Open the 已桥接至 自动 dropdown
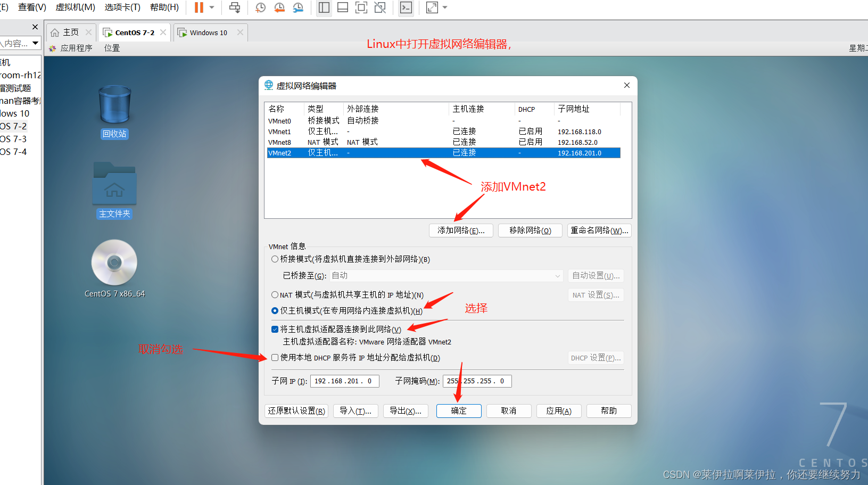Screen dimensions: 868x485 pyautogui.click(x=446, y=276)
